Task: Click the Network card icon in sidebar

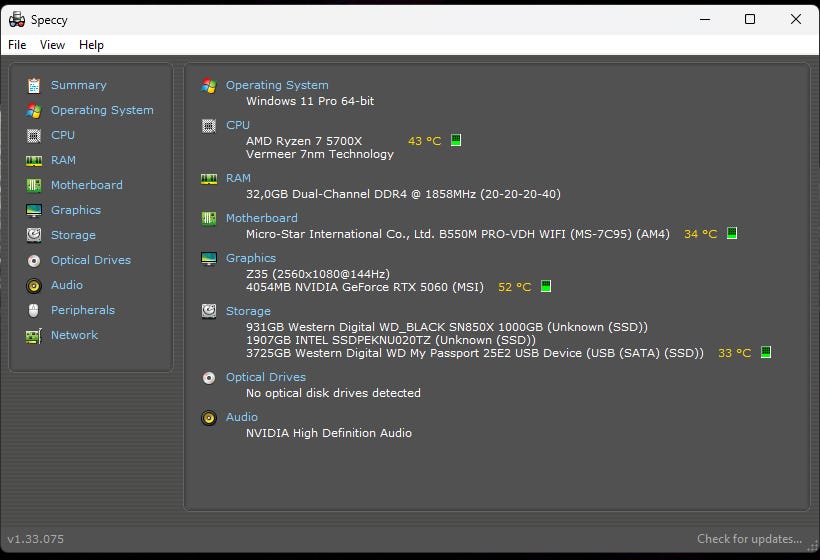Action: click(x=34, y=336)
